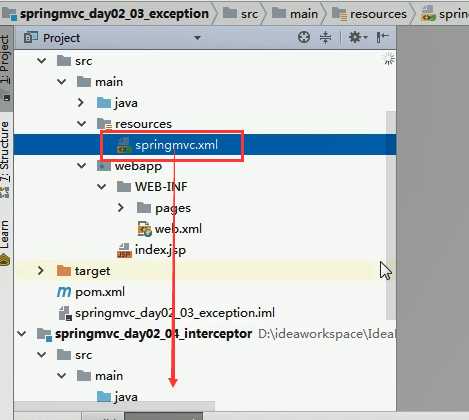The height and width of the screenshot is (420, 469).
Task: Select the resources folder label
Action: (x=143, y=124)
